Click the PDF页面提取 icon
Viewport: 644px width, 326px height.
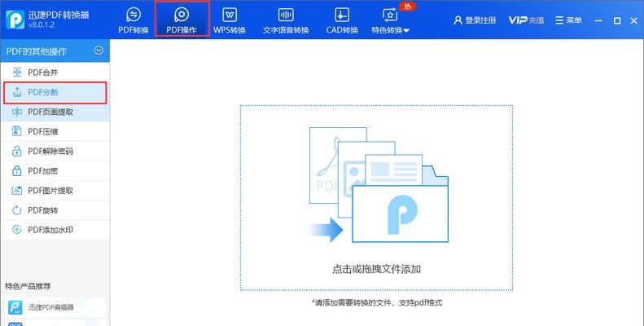(17, 112)
